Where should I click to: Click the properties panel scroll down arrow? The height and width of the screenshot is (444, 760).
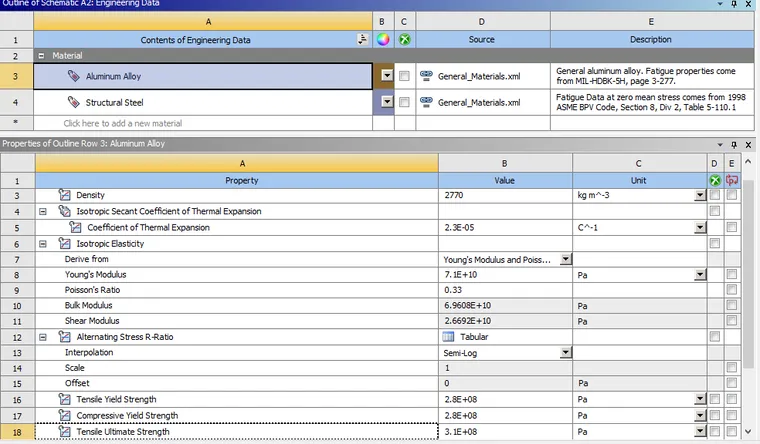point(748,431)
